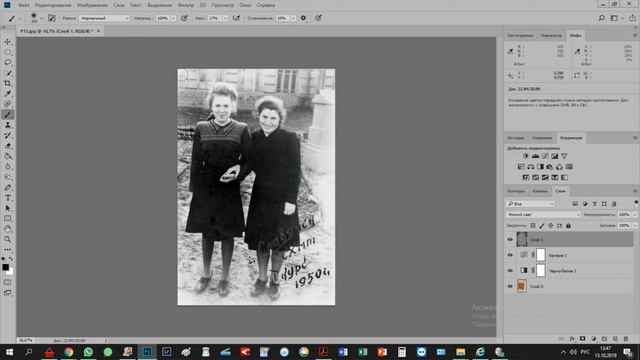Open Calculator from the taskbar
Image resolution: width=640 pixels, height=360 pixels.
[x=402, y=352]
